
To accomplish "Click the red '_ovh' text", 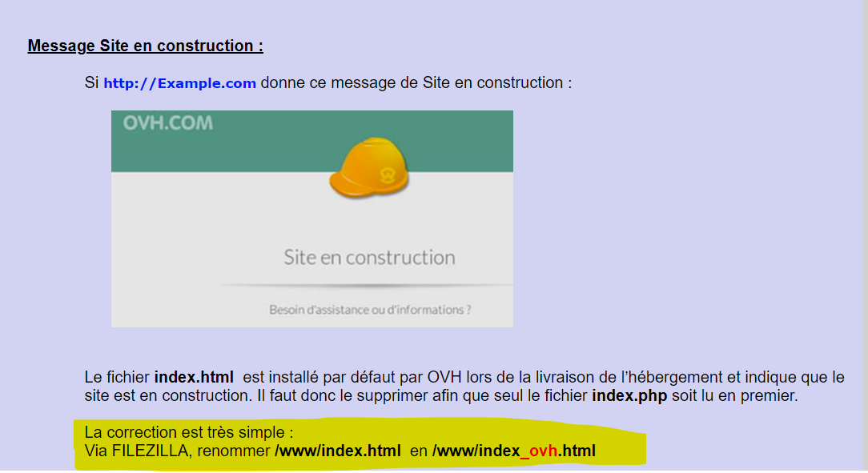I will [538, 451].
